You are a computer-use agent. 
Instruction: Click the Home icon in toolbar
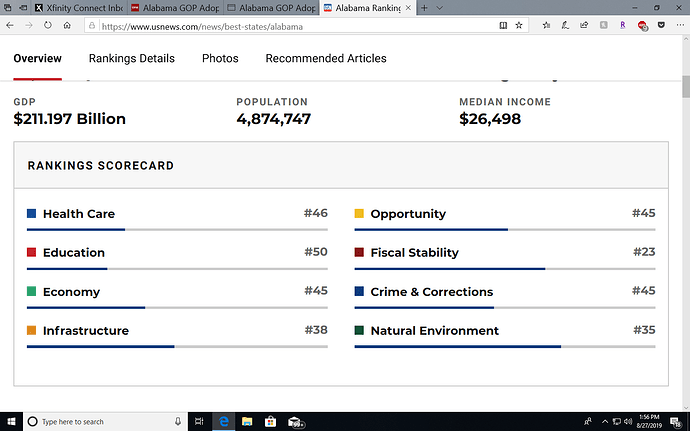click(x=69, y=25)
